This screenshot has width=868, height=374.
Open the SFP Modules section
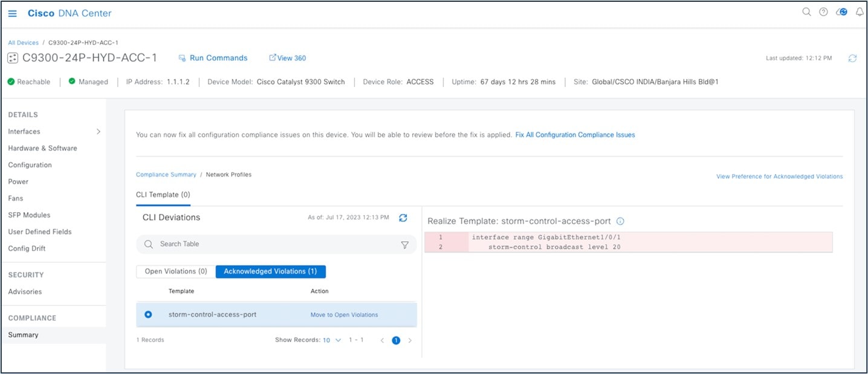click(29, 215)
